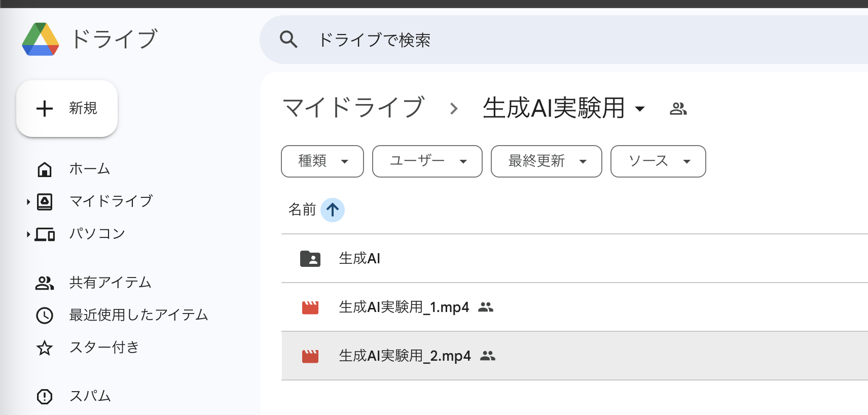Open スパム spam warning icon
The height and width of the screenshot is (415, 868).
[45, 396]
